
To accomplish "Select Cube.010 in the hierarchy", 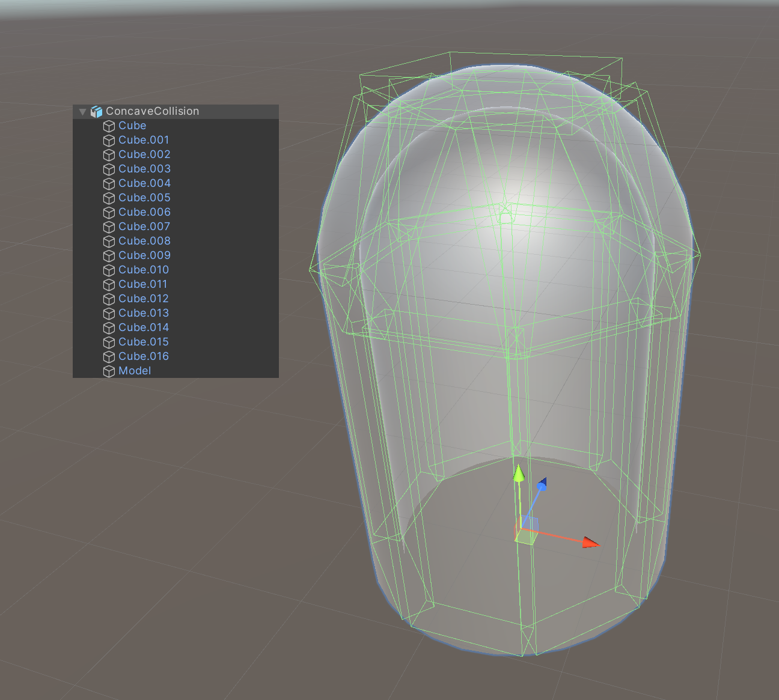I will click(144, 270).
